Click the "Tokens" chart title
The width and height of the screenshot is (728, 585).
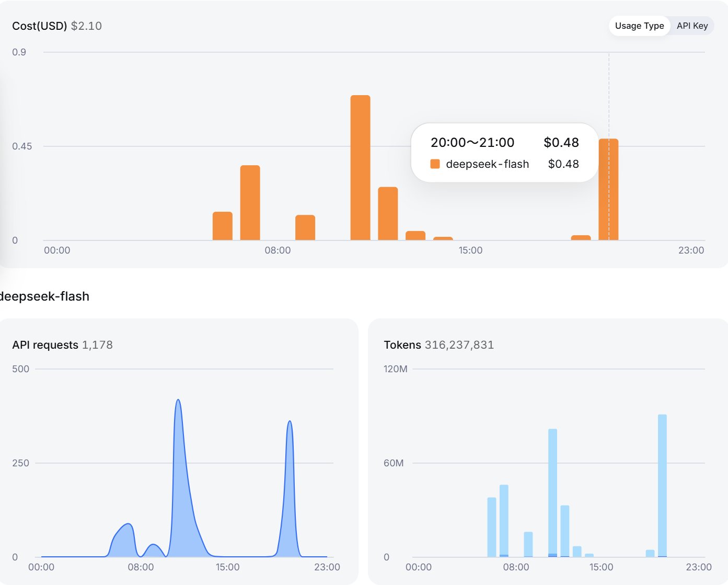click(402, 345)
